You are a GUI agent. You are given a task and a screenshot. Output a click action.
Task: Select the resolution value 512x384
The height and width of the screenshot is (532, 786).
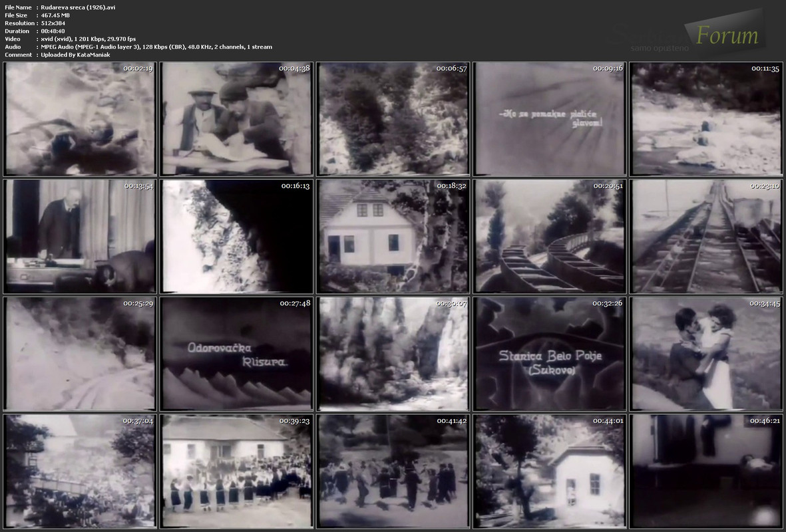point(53,23)
